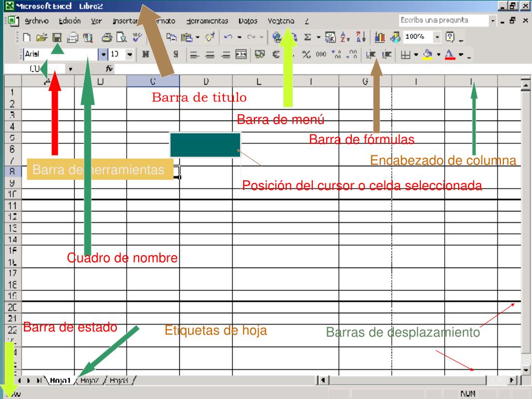The image size is (532, 399).
Task: Click the Insert Hyperlink icon
Action: tap(277, 37)
